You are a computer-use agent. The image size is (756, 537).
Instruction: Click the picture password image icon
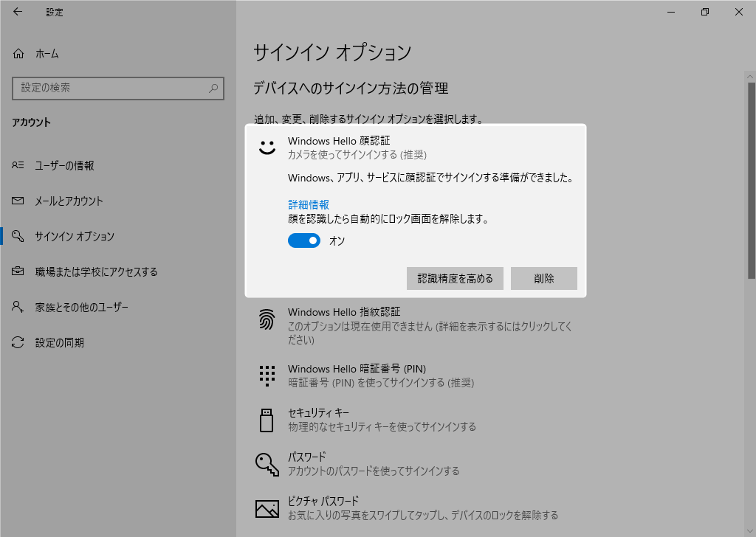point(267,508)
